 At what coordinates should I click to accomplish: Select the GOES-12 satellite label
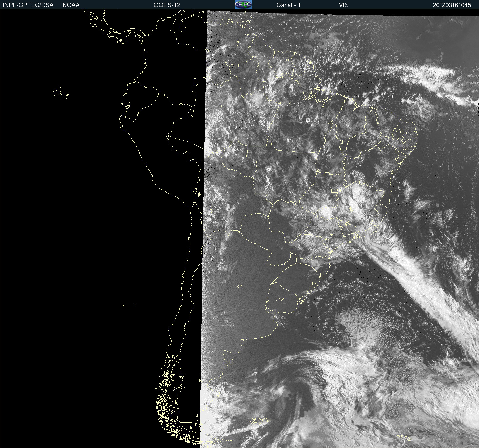[167, 5]
